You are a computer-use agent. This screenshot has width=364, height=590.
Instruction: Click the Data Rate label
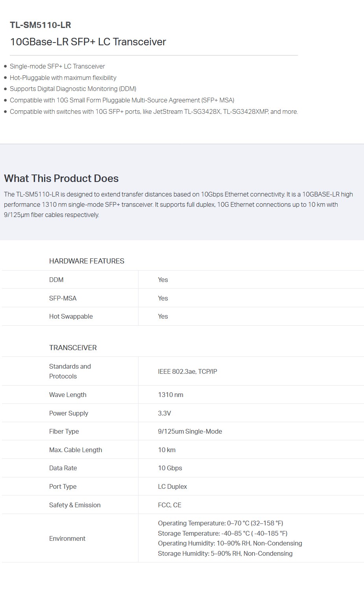63,468
